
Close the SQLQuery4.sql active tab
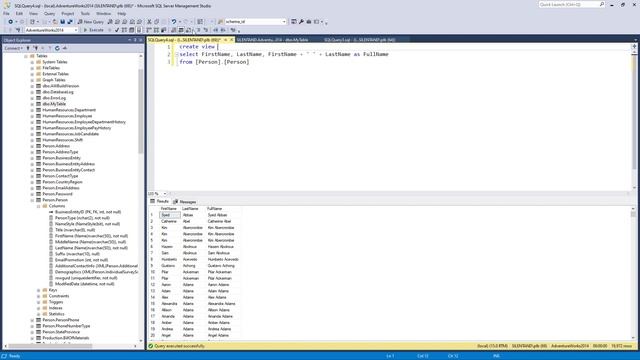tap(231, 40)
